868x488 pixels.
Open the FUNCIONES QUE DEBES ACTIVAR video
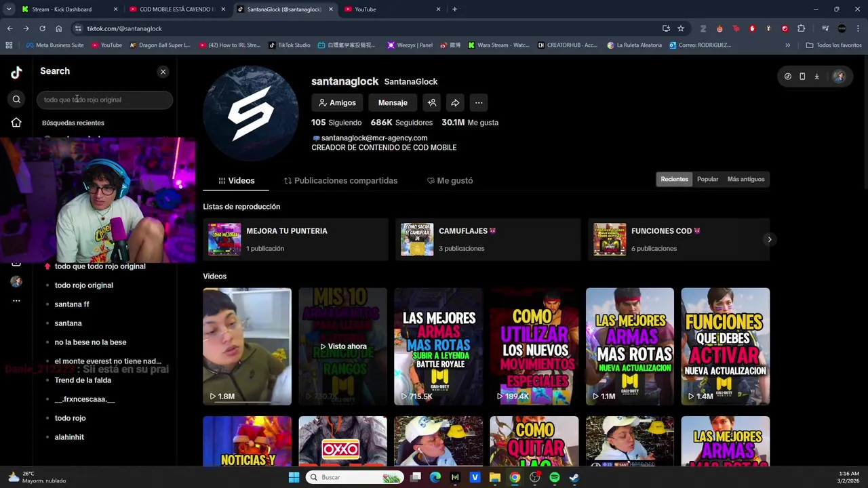[726, 346]
